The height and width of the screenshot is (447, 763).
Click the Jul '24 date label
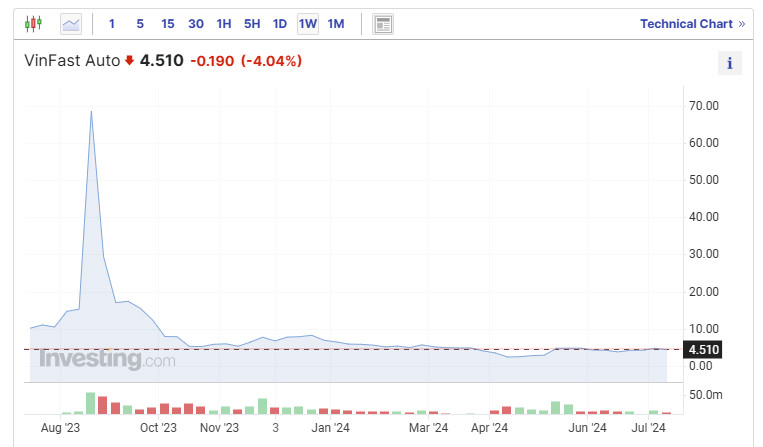[649, 428]
